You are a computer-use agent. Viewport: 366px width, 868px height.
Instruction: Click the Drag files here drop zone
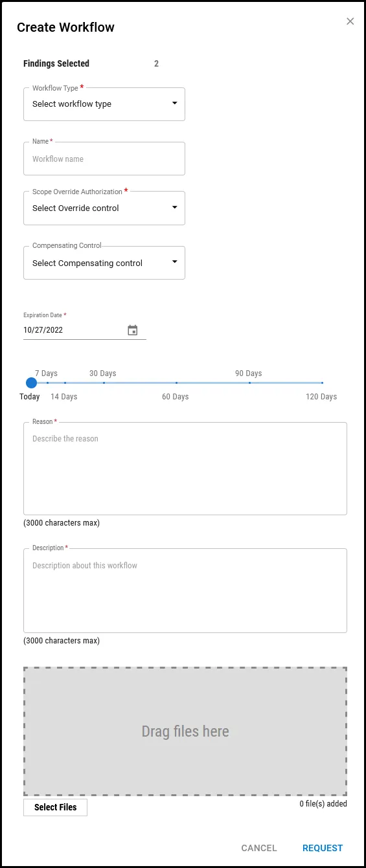click(x=185, y=731)
